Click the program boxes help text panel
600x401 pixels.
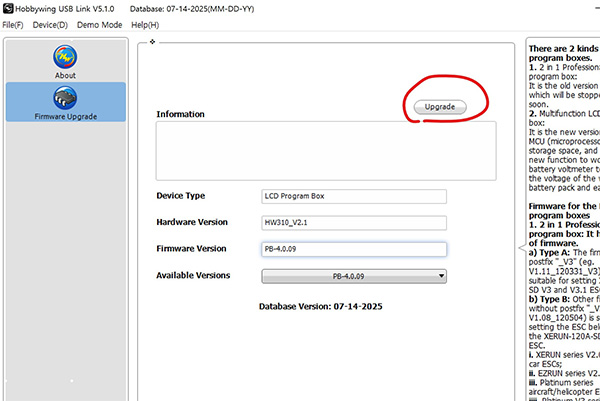click(x=562, y=220)
